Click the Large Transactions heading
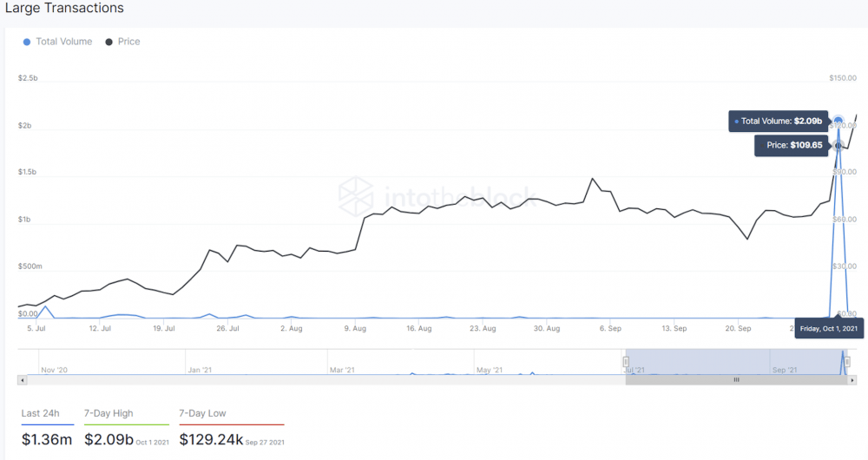 [65, 9]
